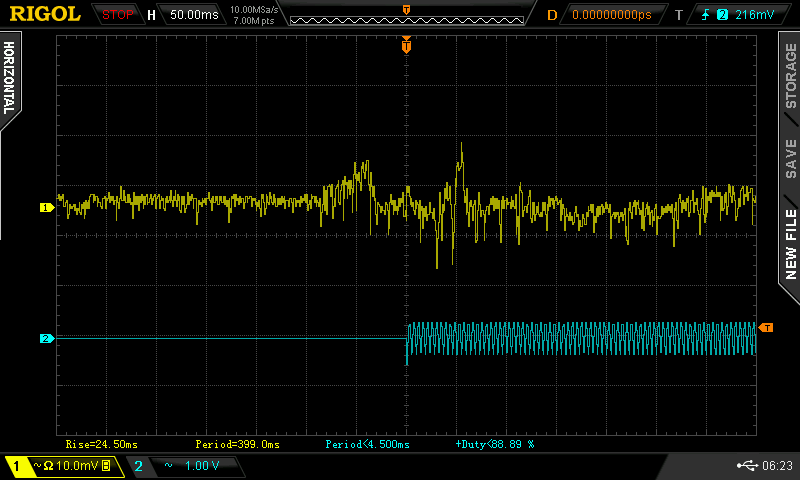Image resolution: width=800 pixels, height=480 pixels.
Task: Click the trigger source channel 2 badge
Action: (x=722, y=15)
